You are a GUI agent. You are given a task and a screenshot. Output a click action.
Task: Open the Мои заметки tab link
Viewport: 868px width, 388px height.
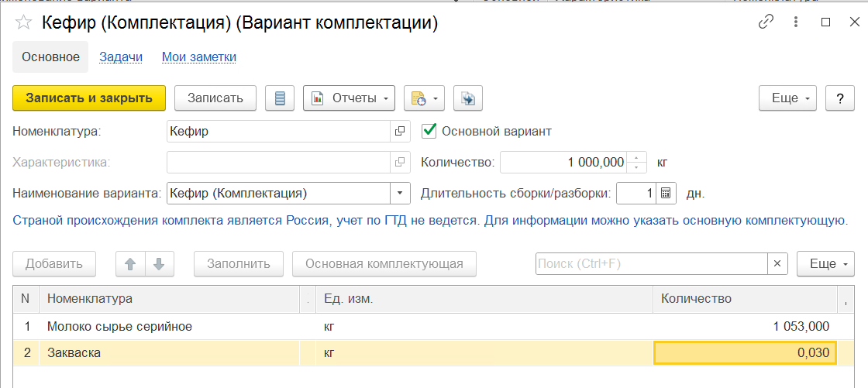199,57
